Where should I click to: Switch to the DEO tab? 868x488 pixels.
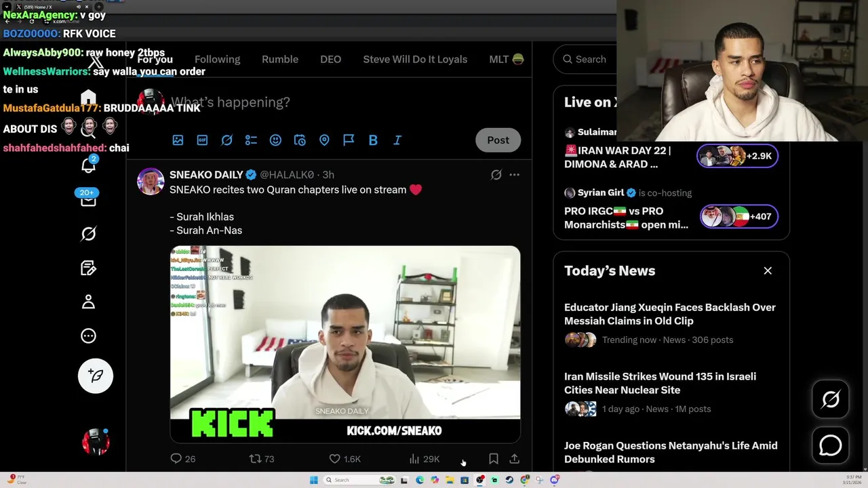tap(331, 59)
